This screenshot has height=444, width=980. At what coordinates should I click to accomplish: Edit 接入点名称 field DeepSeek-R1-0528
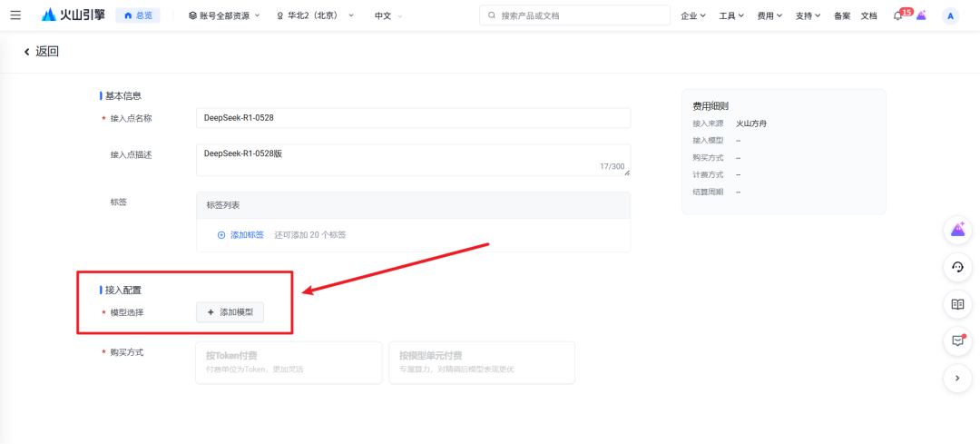[x=413, y=117]
